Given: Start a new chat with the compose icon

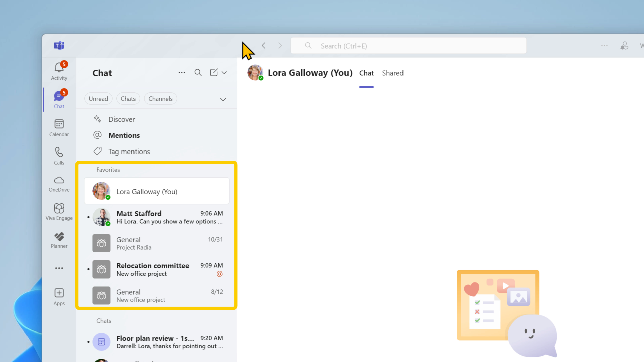Looking at the screenshot, I should tap(214, 72).
